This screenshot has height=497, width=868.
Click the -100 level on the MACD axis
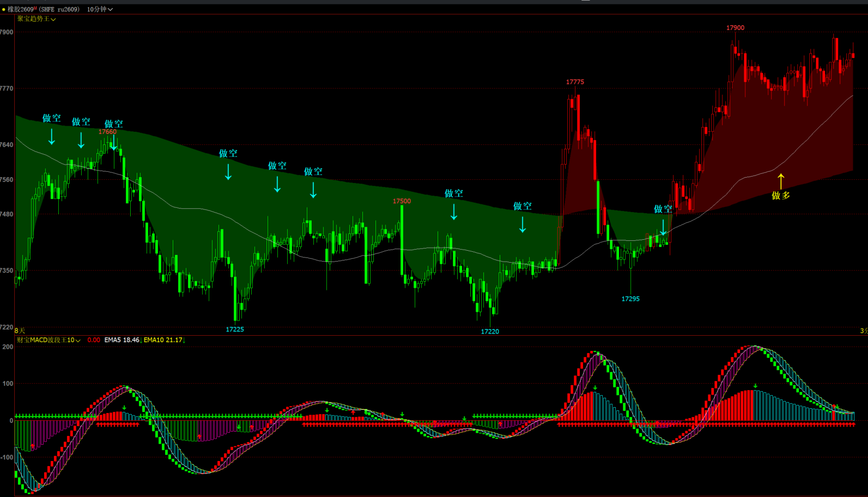click(7, 457)
